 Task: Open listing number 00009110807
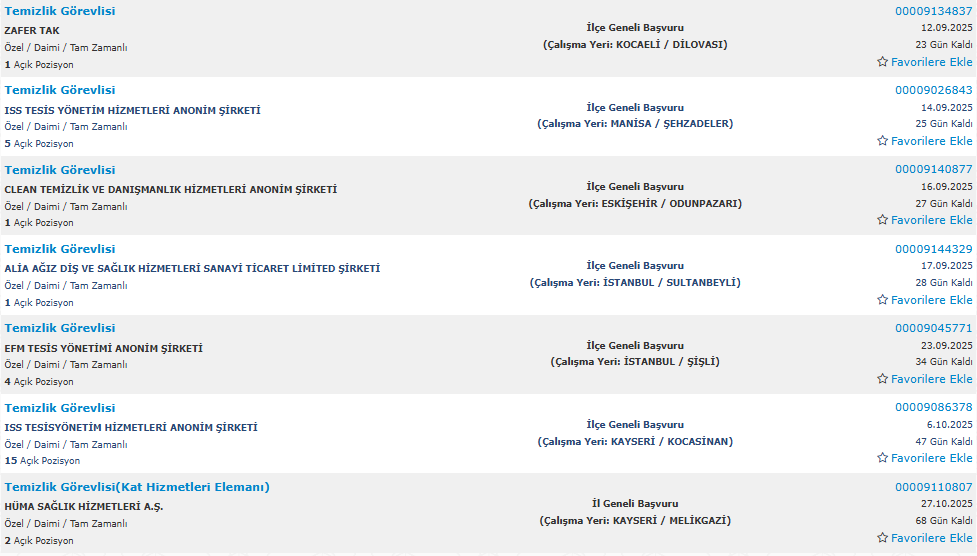click(933, 487)
